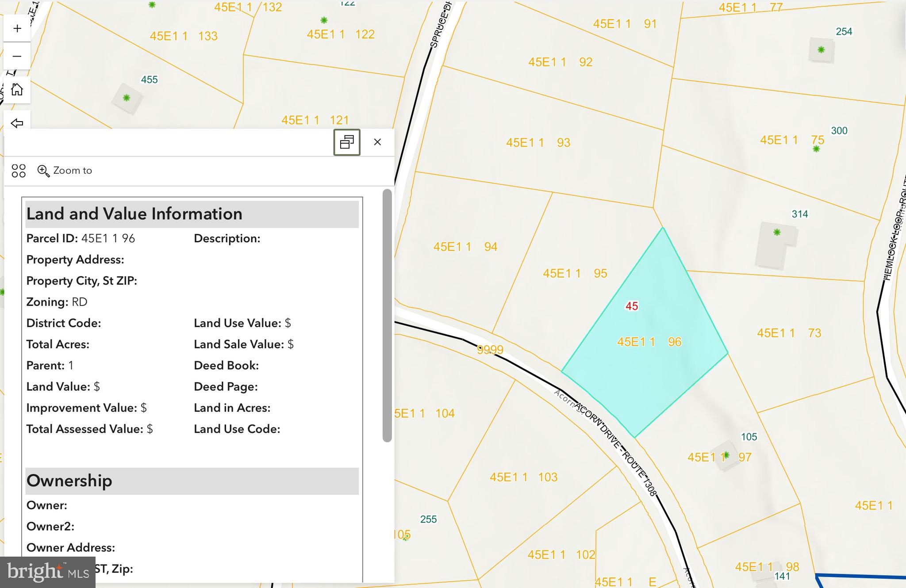Click the green point above parcel 122 label

[324, 20]
